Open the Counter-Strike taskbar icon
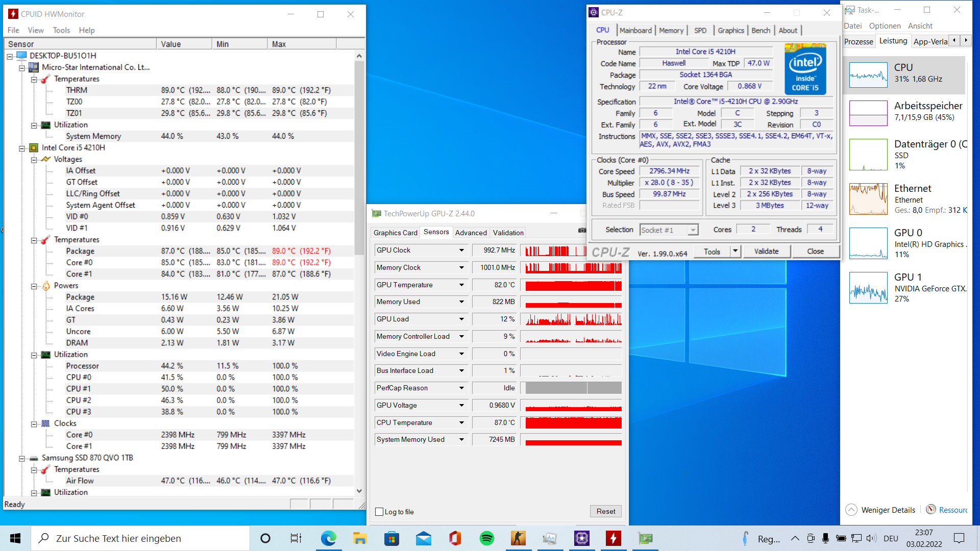 [x=518, y=538]
